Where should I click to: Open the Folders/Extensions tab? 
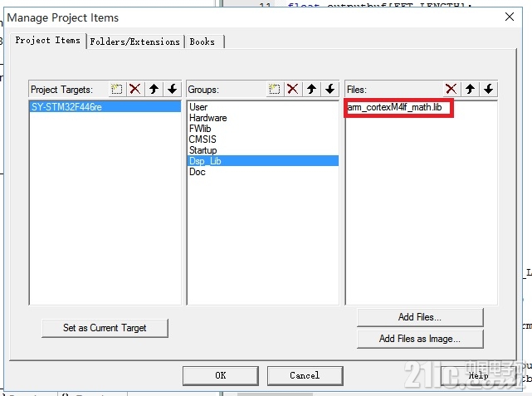pyautogui.click(x=135, y=42)
